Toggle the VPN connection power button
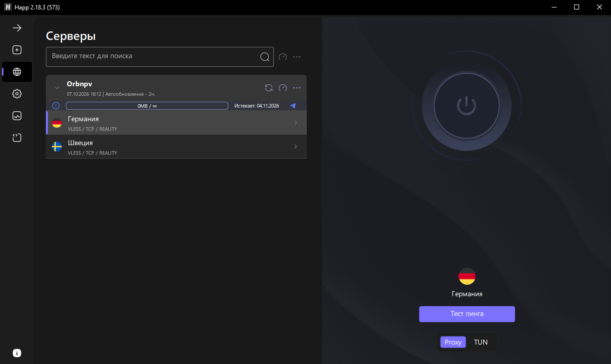The width and height of the screenshot is (611, 364). 466,105
